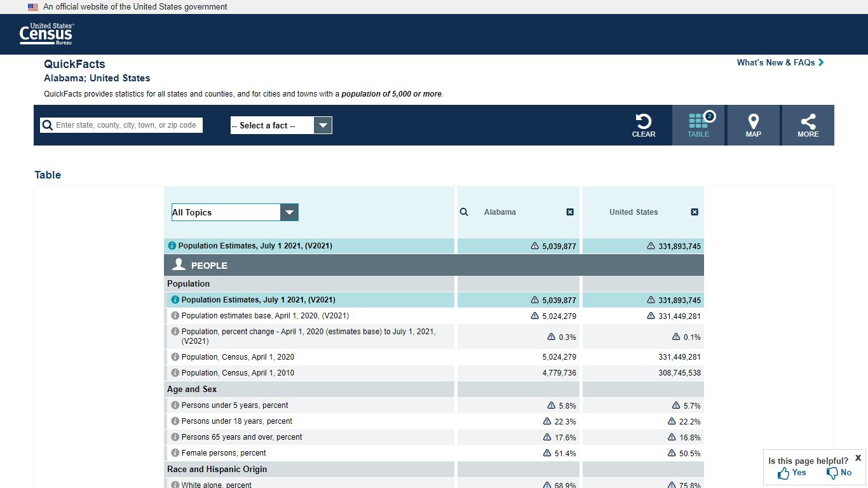Expand the All Topics dropdown

click(x=234, y=212)
